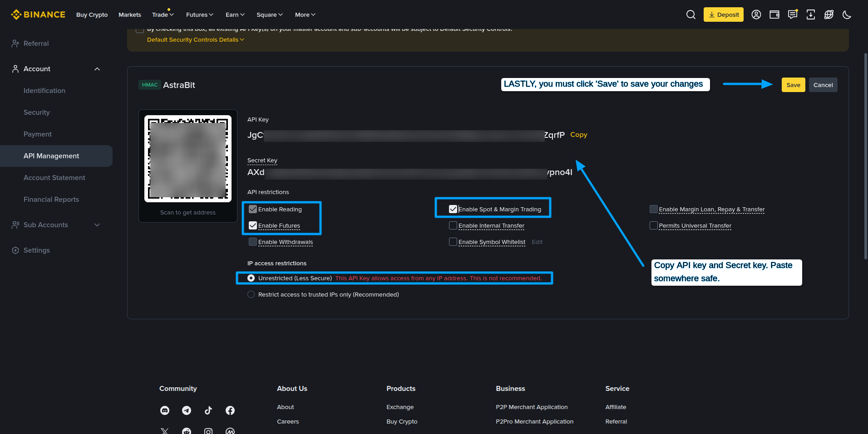Check the Enable Symbol Whitelist checkbox
The image size is (868, 434).
coord(453,242)
